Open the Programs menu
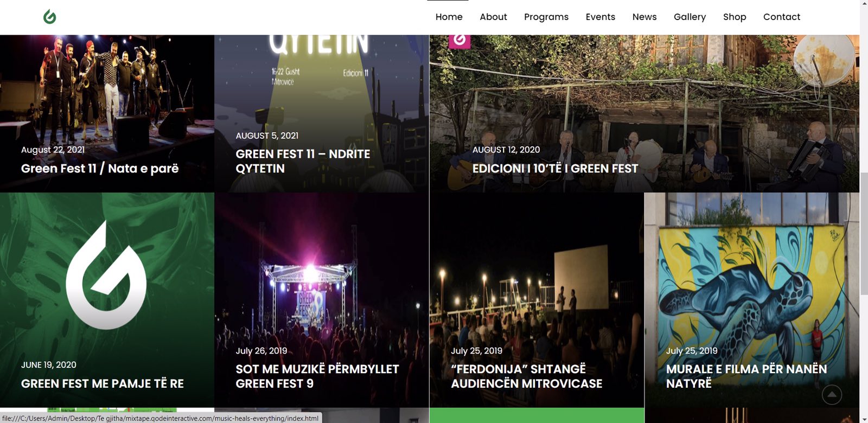This screenshot has height=423, width=868. [546, 17]
